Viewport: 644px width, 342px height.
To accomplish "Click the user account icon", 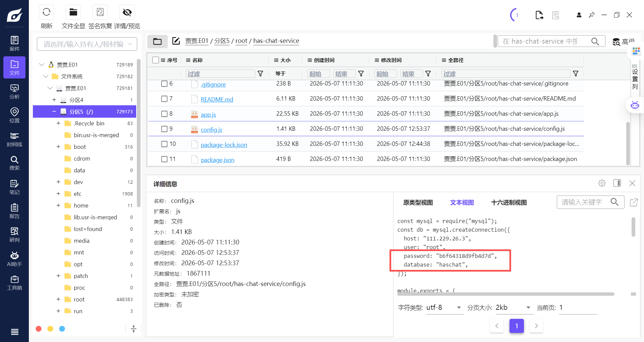I will click(579, 15).
